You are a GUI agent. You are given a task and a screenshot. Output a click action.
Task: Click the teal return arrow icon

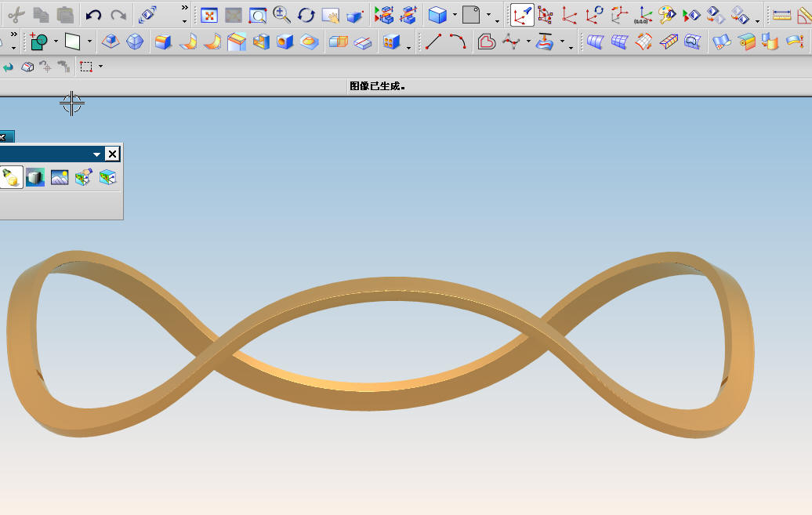click(8, 67)
